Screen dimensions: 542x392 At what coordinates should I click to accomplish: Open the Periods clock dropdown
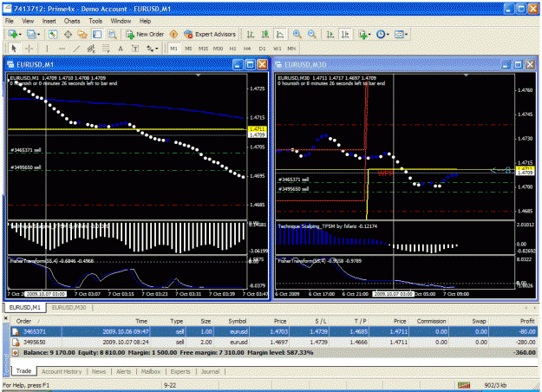tap(382, 34)
